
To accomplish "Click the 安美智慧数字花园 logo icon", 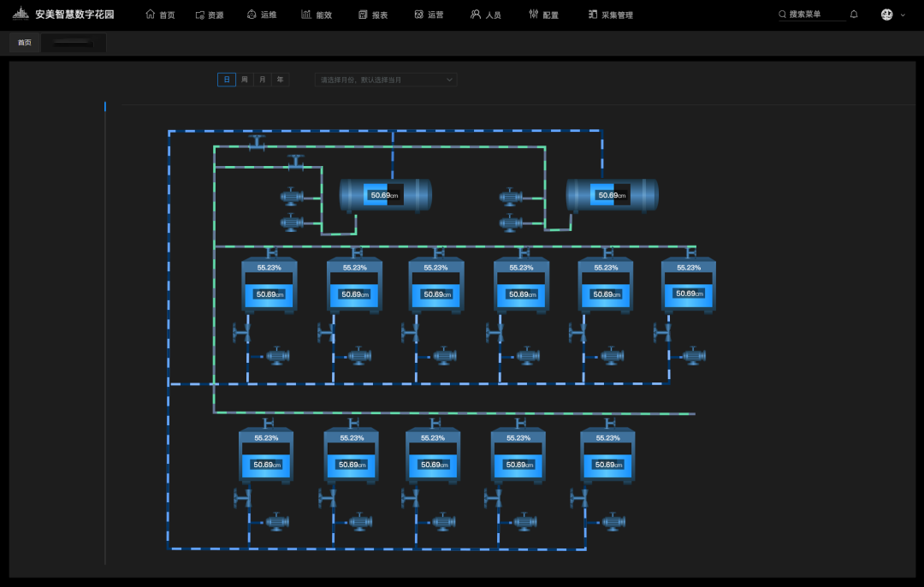I will 21,15.
